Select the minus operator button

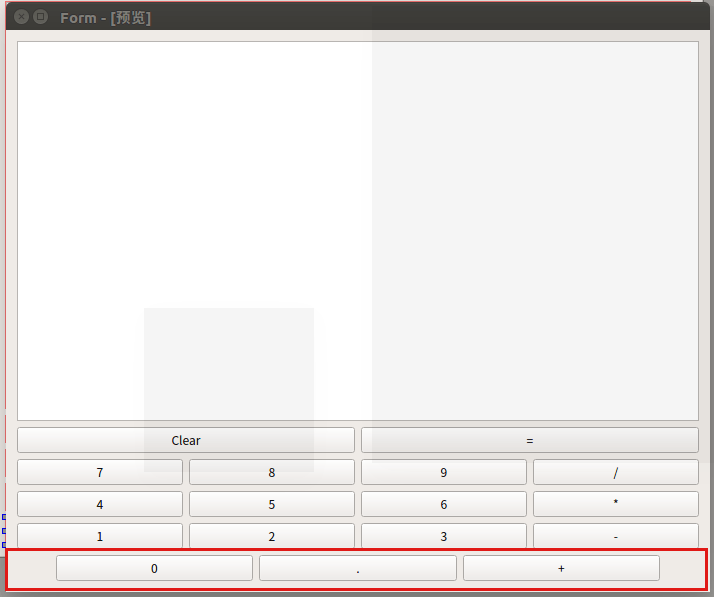(x=615, y=536)
